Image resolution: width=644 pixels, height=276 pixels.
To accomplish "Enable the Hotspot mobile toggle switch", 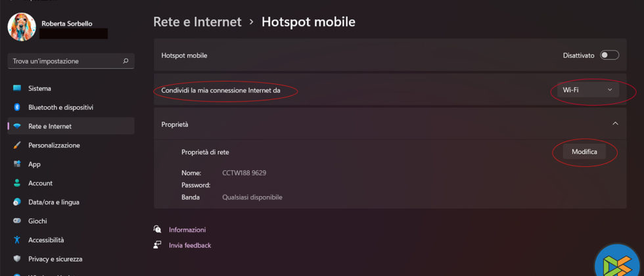I will (x=609, y=55).
